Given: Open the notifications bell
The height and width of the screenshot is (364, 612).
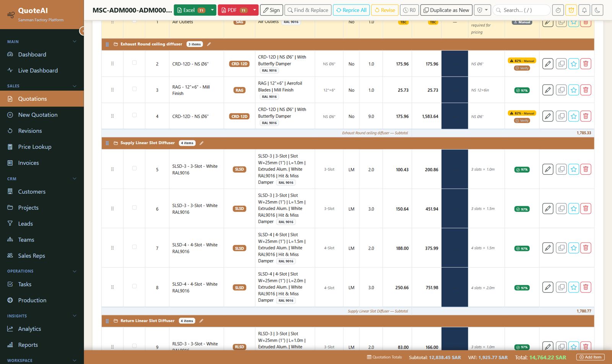Looking at the screenshot, I should pos(584,10).
